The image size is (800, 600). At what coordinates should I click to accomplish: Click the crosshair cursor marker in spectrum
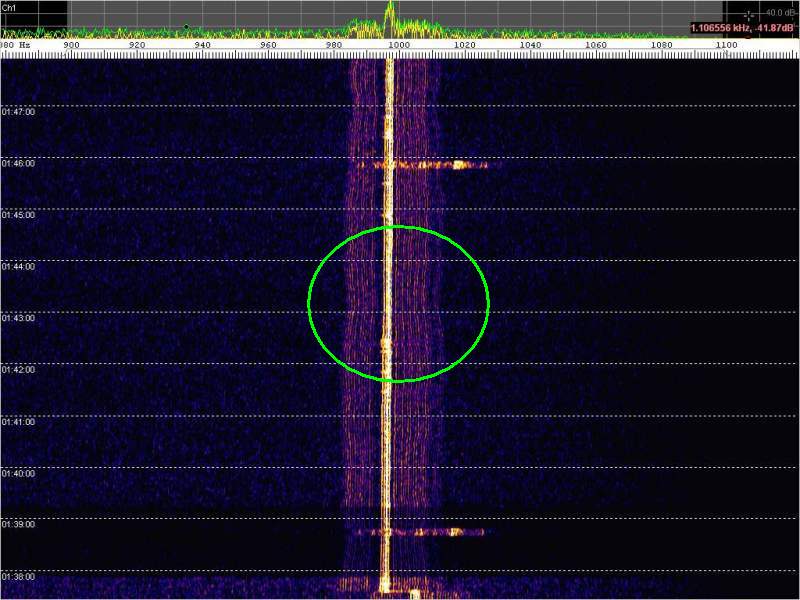coord(748,16)
